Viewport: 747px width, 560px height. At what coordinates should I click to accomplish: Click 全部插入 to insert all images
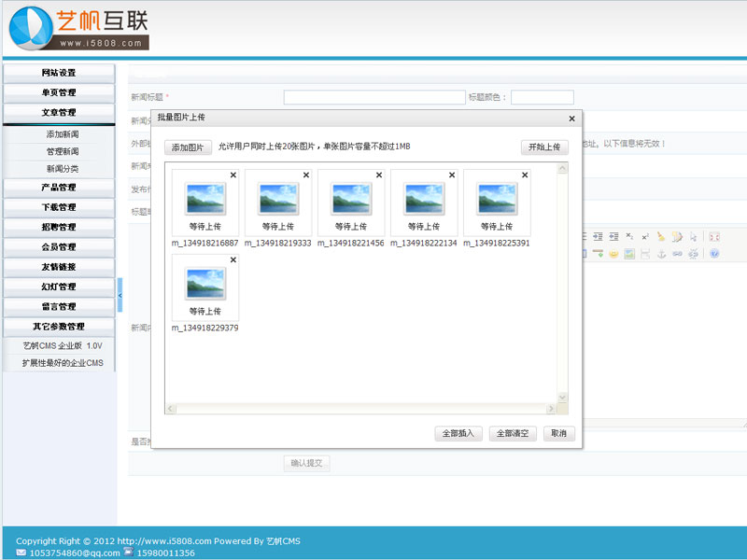(458, 434)
